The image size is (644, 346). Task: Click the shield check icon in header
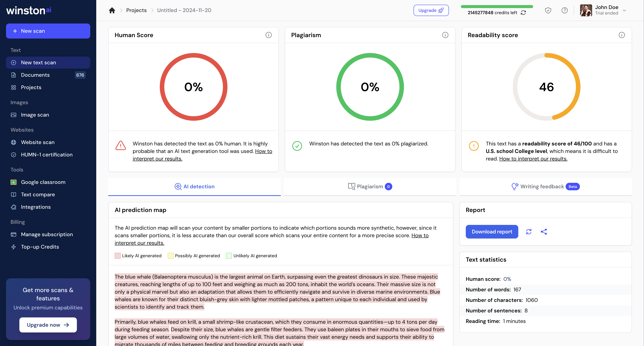(x=548, y=10)
